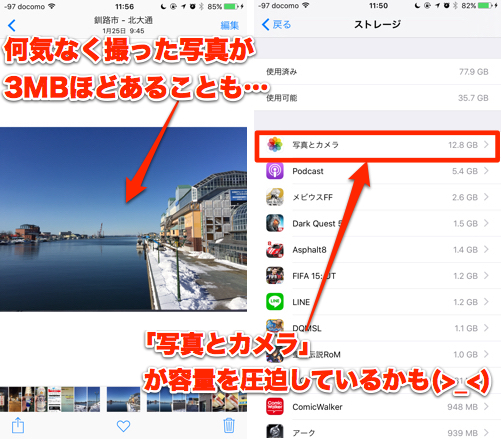Tap the 11:56 clock in status bar
The width and height of the screenshot is (501, 439).
click(124, 6)
